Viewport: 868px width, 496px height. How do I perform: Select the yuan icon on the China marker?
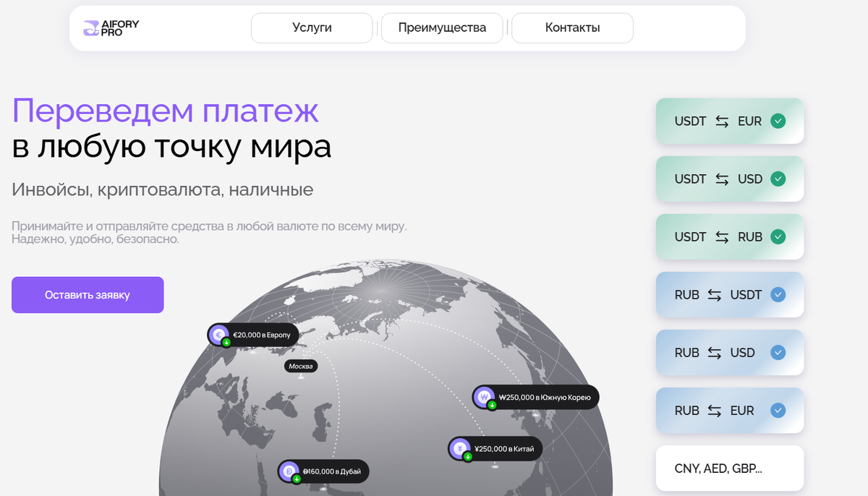pos(461,448)
